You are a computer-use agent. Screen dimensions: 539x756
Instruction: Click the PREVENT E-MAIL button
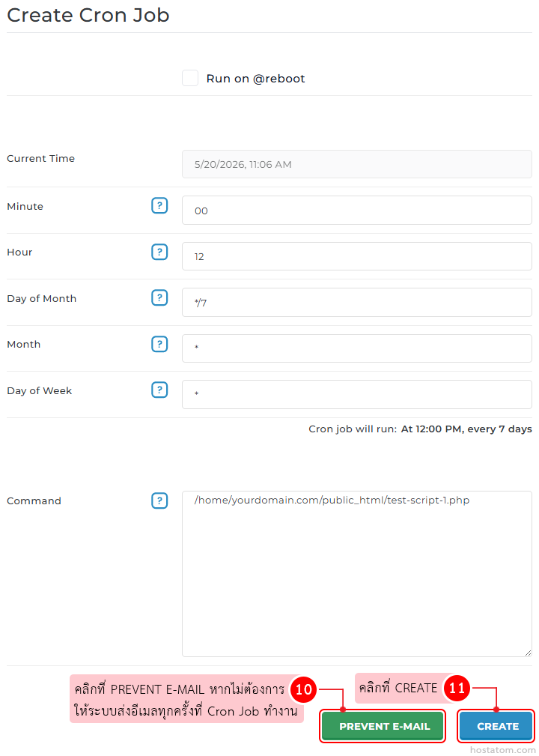click(x=383, y=725)
